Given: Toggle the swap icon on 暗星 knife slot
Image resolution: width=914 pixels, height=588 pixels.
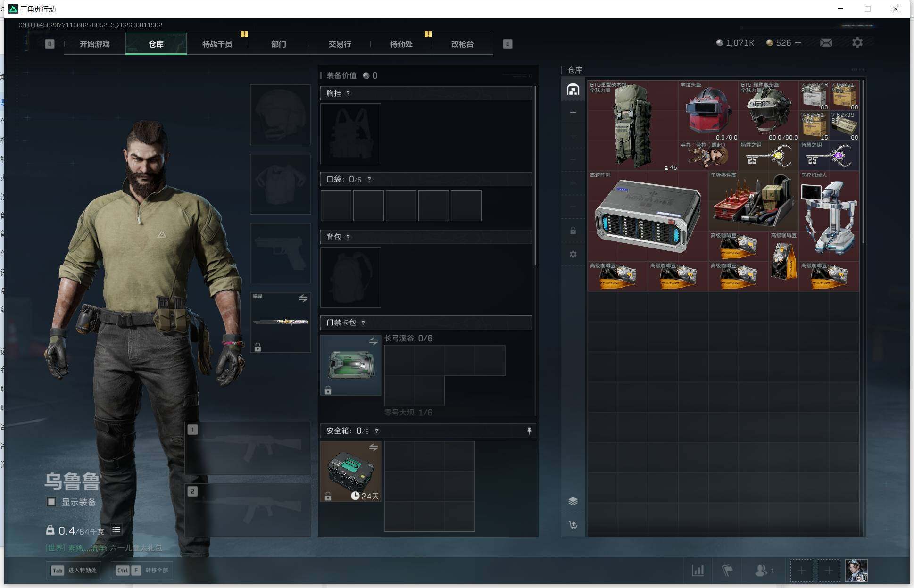Looking at the screenshot, I should point(303,298).
